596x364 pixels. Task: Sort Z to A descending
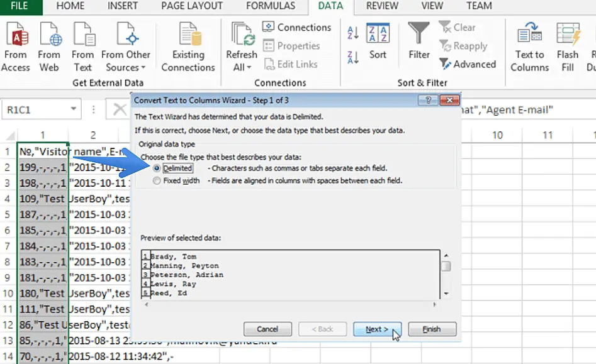(353, 57)
